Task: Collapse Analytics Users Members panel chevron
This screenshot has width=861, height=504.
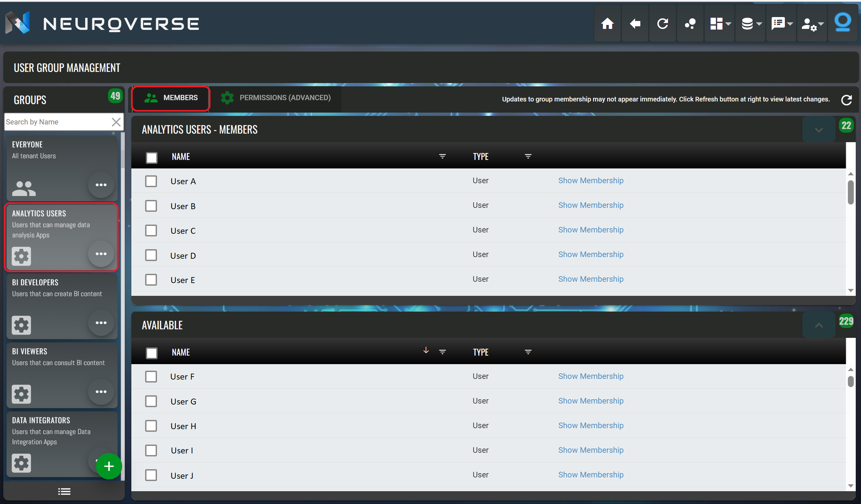Action: coord(819,130)
